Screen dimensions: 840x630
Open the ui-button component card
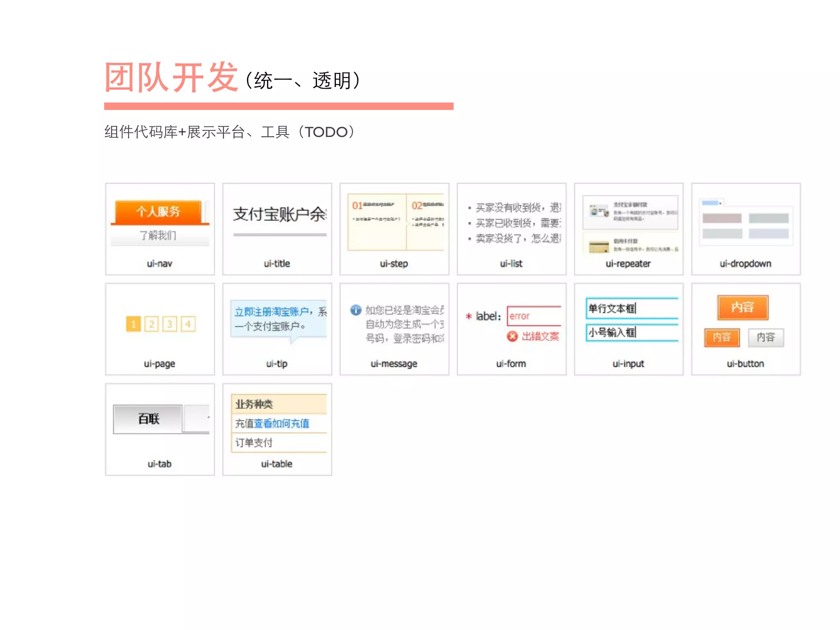(x=746, y=329)
